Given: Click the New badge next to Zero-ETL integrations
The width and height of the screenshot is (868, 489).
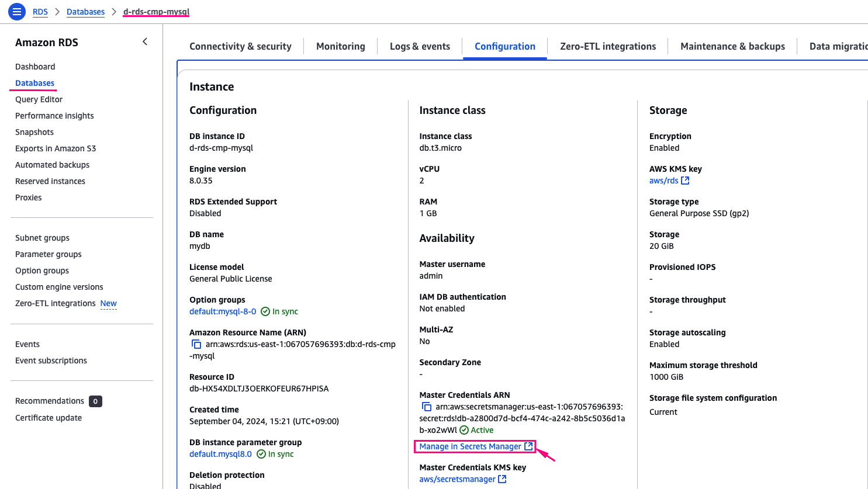Looking at the screenshot, I should click(109, 303).
